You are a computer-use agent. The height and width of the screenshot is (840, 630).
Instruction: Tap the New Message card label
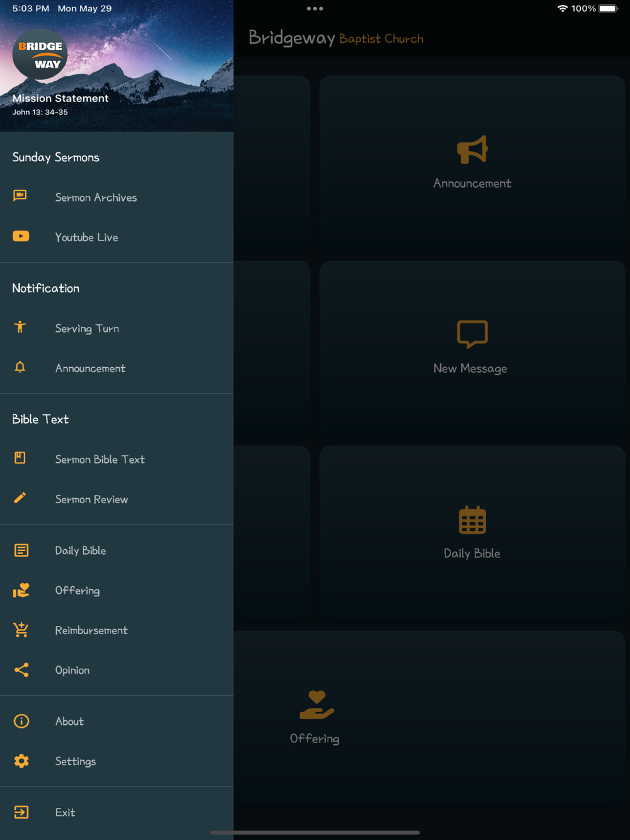pyautogui.click(x=471, y=368)
